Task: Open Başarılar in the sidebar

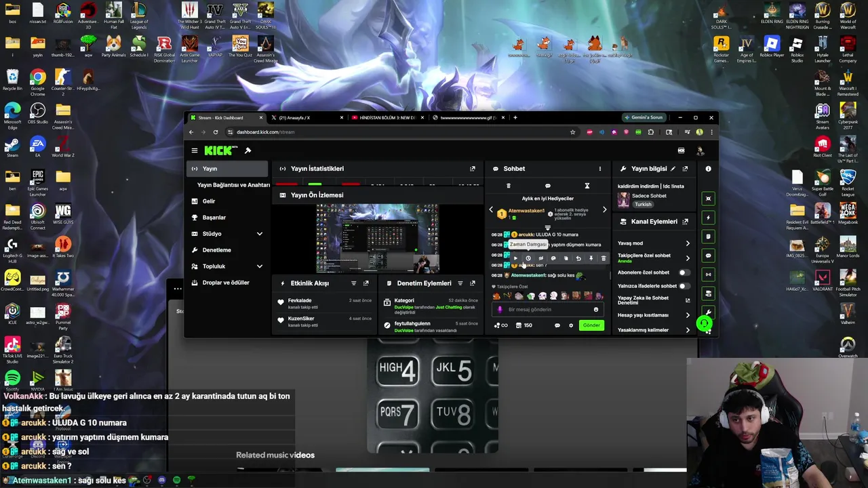Action: [x=214, y=218]
